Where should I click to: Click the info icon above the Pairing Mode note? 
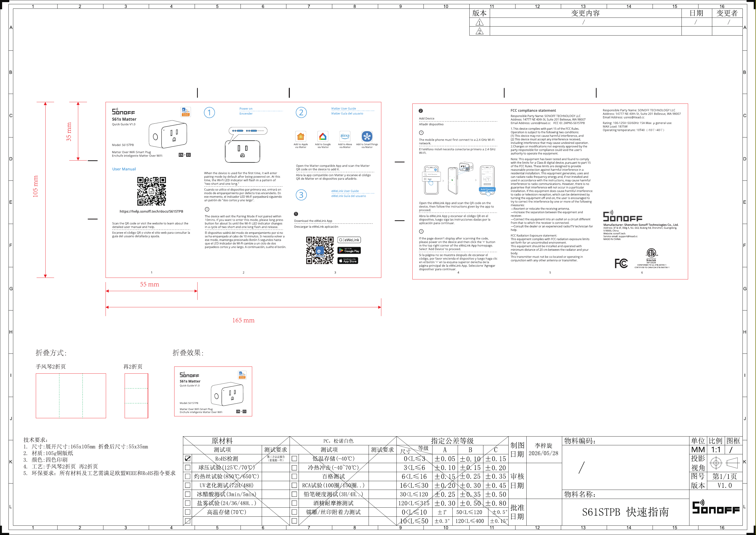click(207, 209)
